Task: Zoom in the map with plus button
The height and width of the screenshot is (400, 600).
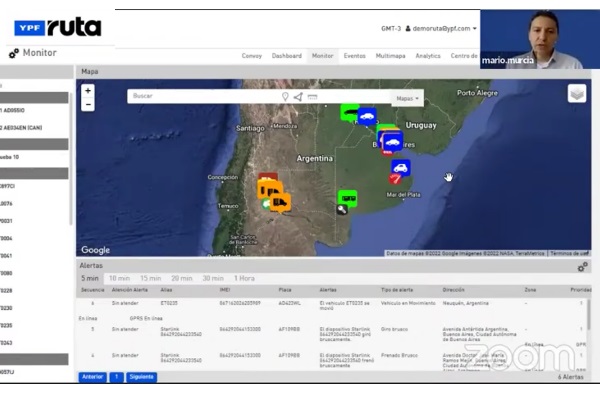Action: point(88,91)
